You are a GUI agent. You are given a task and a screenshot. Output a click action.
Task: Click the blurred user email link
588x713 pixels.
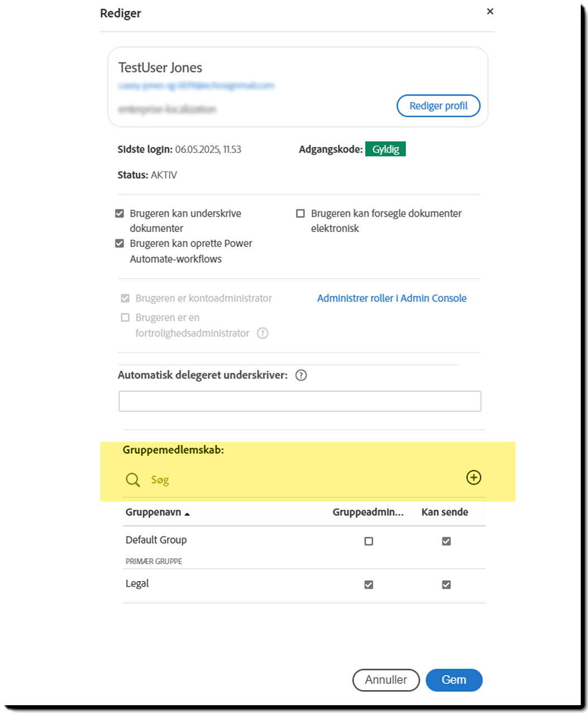196,85
